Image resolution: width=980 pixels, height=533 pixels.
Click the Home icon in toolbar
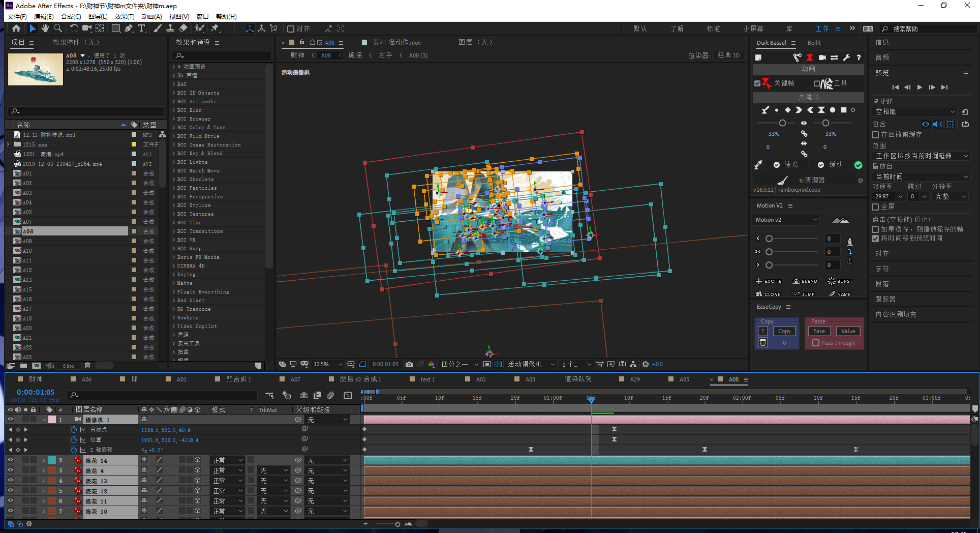16,28
